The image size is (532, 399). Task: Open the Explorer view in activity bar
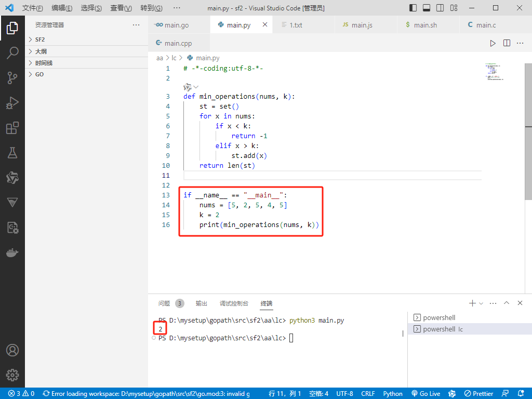pos(12,28)
